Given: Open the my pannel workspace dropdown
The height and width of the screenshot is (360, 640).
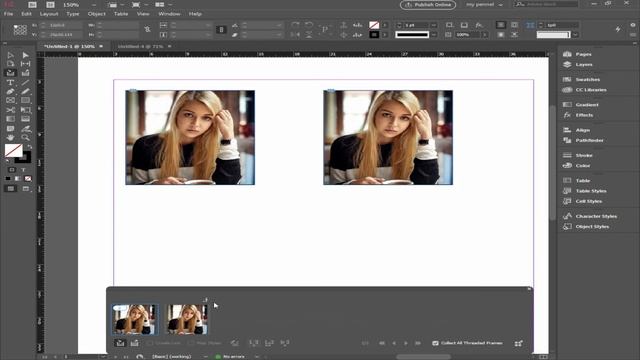Looking at the screenshot, I should (x=484, y=4).
